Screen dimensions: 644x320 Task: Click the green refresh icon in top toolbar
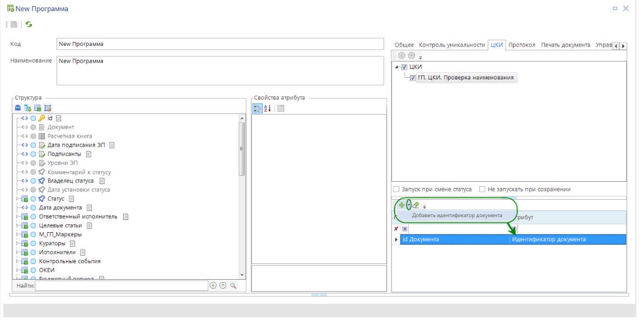(29, 25)
